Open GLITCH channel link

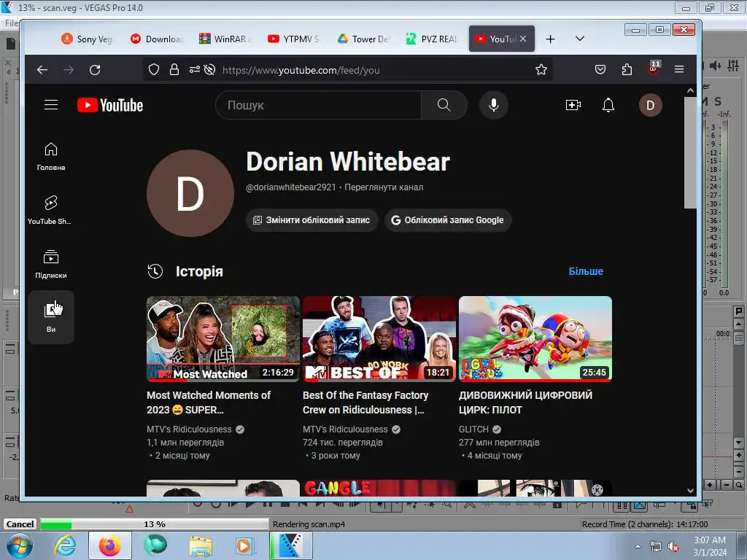point(473,429)
